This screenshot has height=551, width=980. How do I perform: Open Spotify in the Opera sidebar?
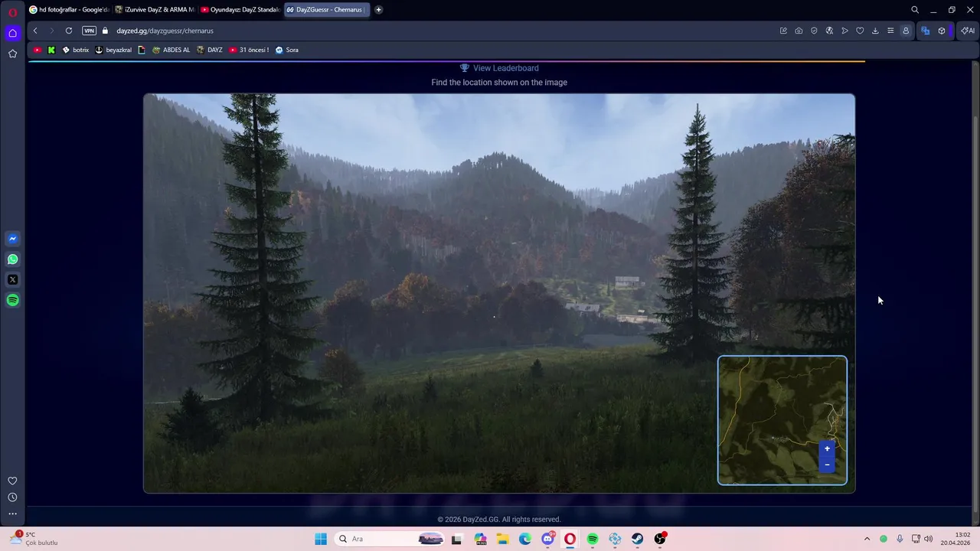(x=12, y=300)
